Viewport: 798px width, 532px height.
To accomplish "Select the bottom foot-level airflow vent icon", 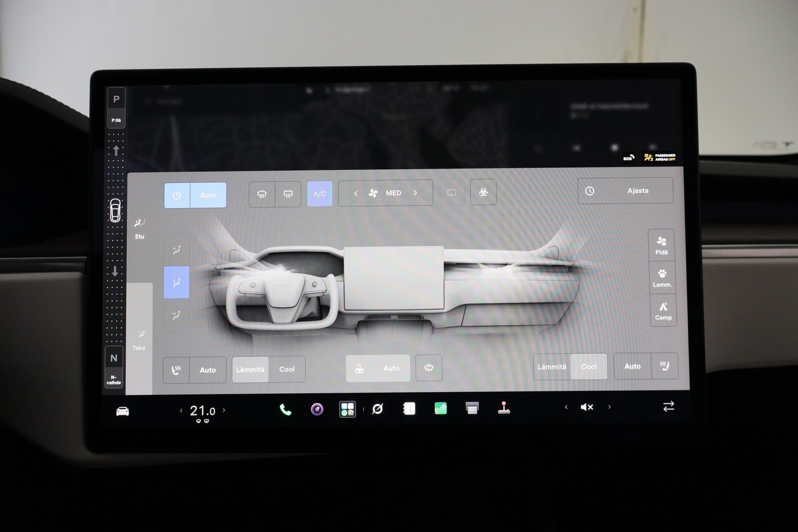I will 177,315.
